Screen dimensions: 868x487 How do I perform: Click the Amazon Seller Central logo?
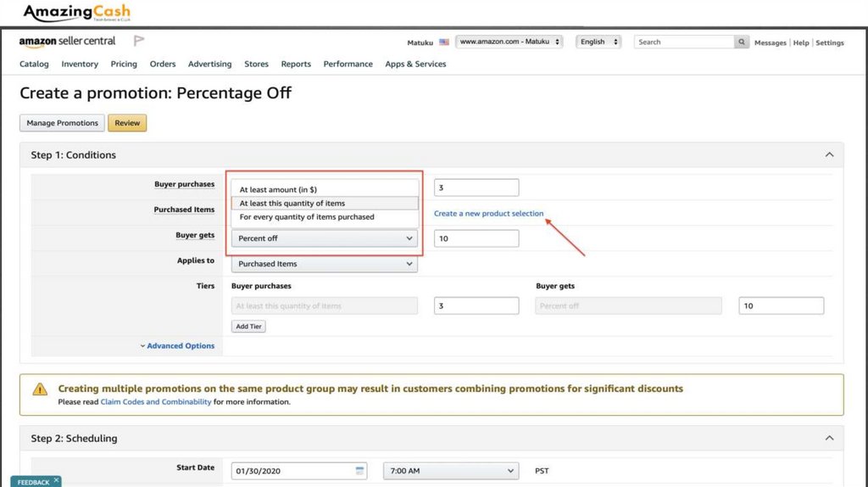[67, 42]
